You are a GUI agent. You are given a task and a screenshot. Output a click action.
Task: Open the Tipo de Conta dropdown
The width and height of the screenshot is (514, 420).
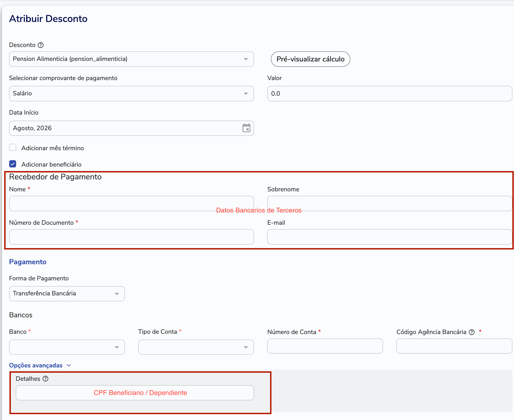click(196, 347)
